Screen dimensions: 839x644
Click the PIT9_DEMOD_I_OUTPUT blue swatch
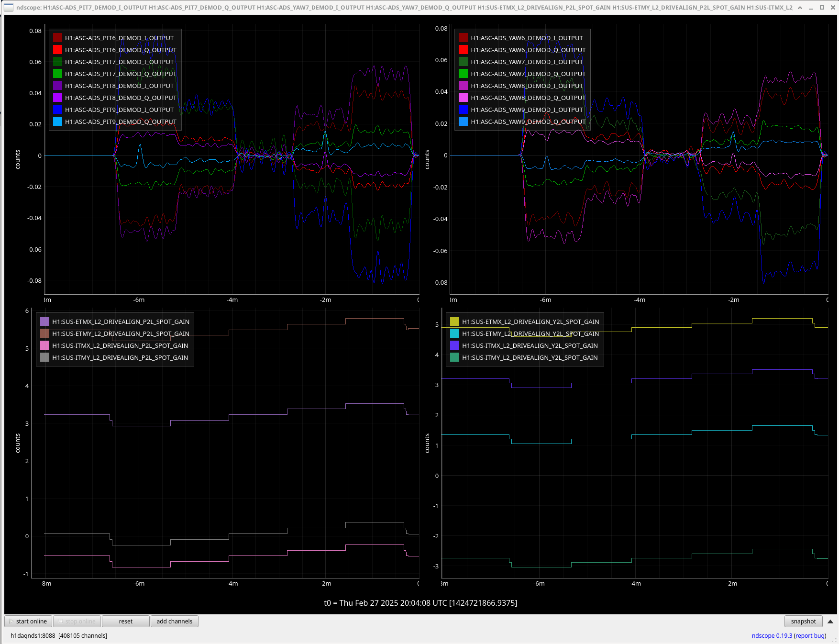57,110
